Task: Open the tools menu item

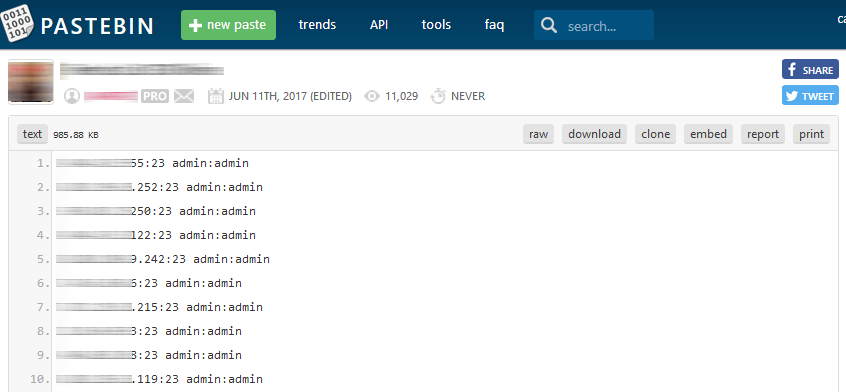Action: pyautogui.click(x=436, y=25)
